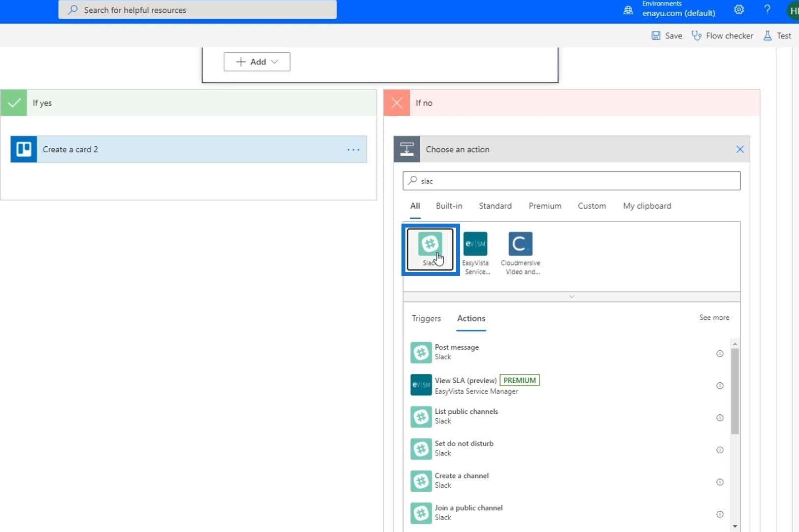
Task: Click the Join a public channel action
Action: pos(567,513)
